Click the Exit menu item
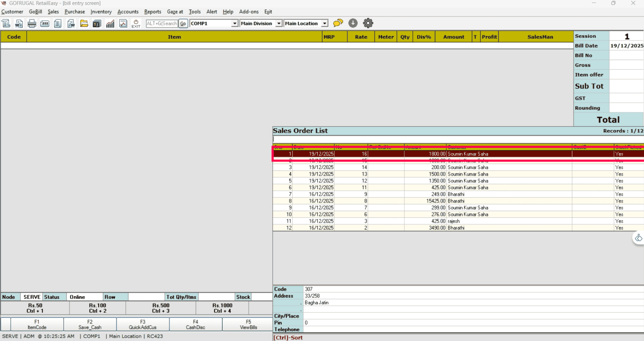This screenshot has height=341, width=644. coord(268,12)
